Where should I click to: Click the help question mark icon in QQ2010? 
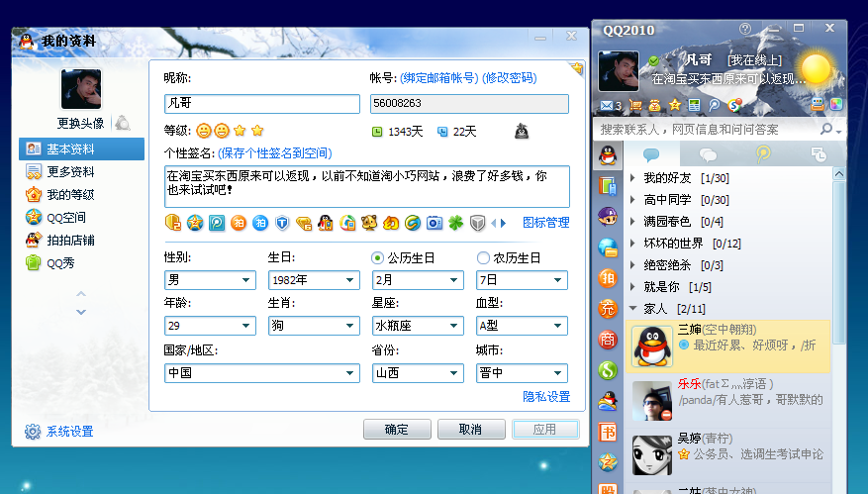tap(745, 29)
